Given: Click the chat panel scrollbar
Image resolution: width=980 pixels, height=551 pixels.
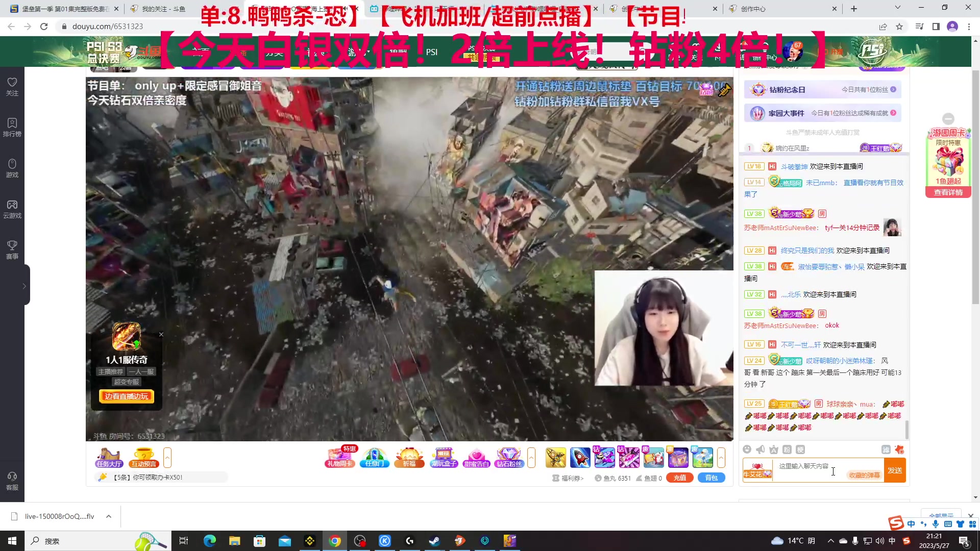Looking at the screenshot, I should point(907,429).
